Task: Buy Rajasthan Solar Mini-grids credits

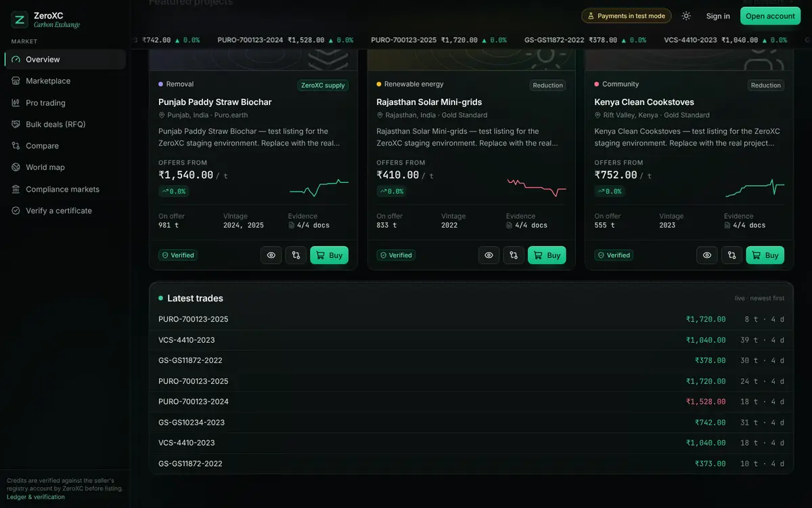Action: 547,255
